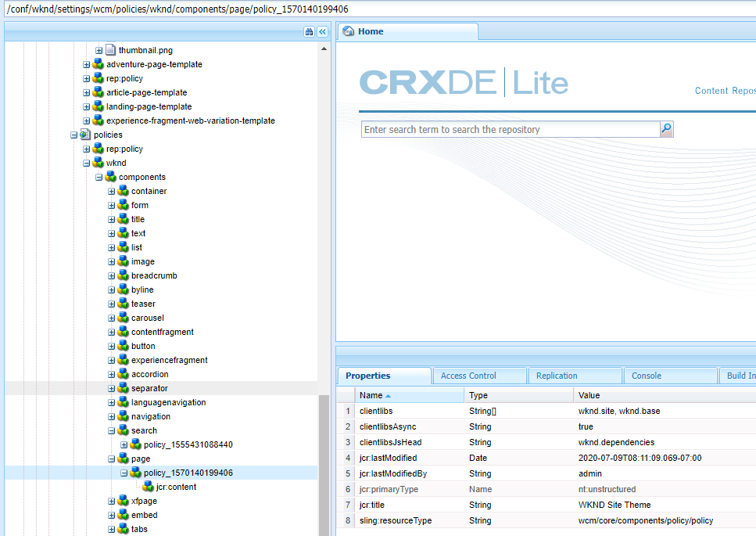Collapse the page node
This screenshot has height=536, width=756.
coord(111,459)
